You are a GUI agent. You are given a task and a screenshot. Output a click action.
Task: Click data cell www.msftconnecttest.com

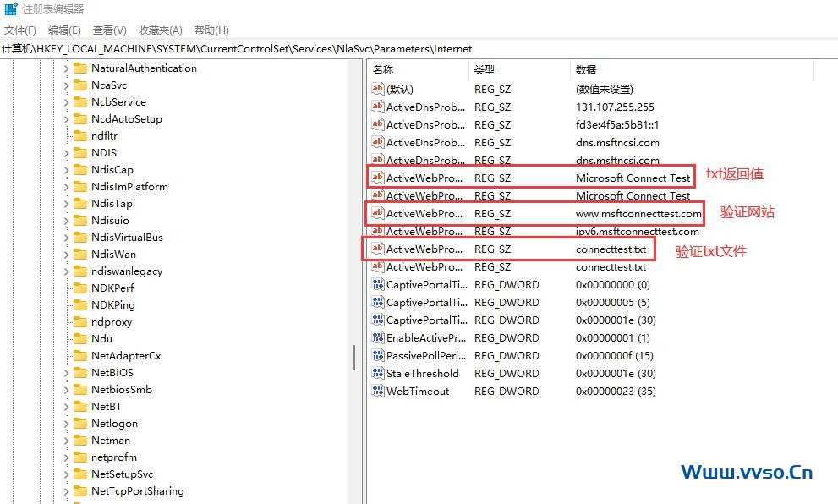tap(638, 213)
